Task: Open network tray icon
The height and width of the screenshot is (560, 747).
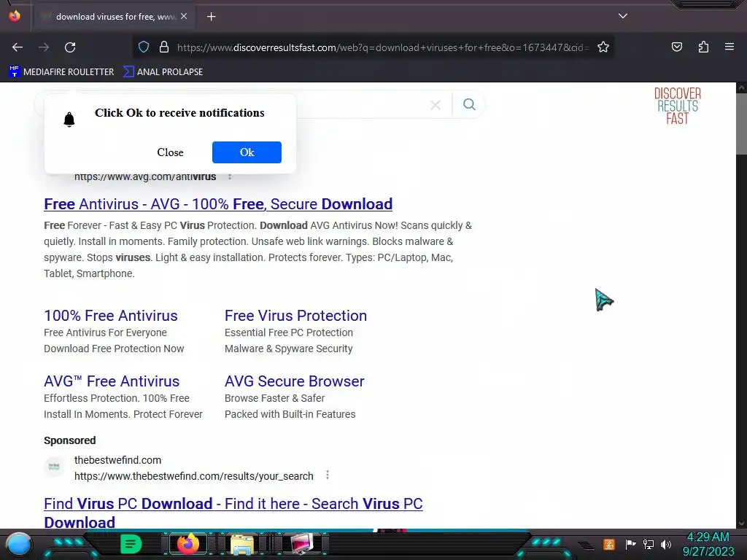Action: coord(649,544)
